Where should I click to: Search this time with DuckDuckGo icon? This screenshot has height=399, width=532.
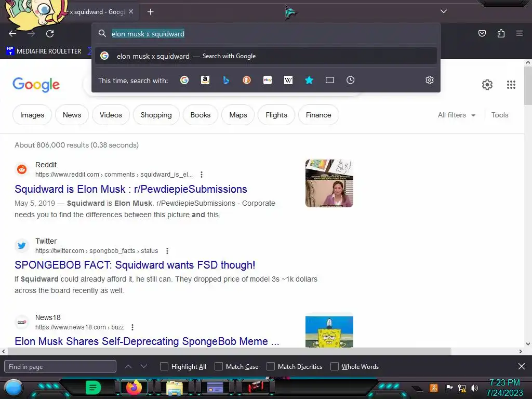click(247, 80)
